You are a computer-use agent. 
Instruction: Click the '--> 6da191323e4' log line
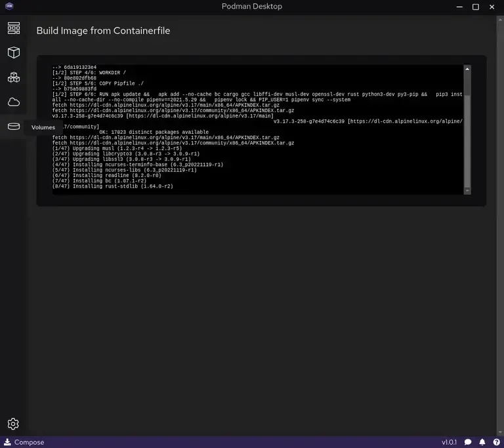click(x=74, y=67)
